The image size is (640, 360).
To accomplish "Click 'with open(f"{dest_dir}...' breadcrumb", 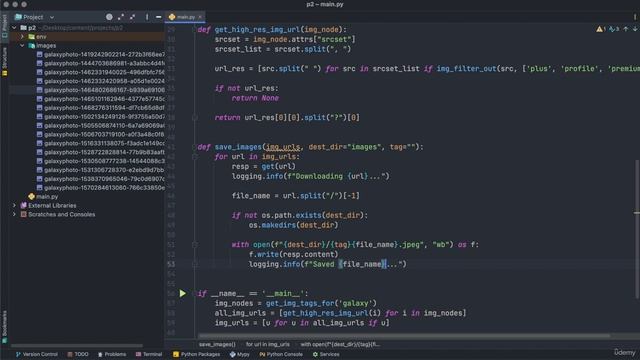I will coord(340,344).
